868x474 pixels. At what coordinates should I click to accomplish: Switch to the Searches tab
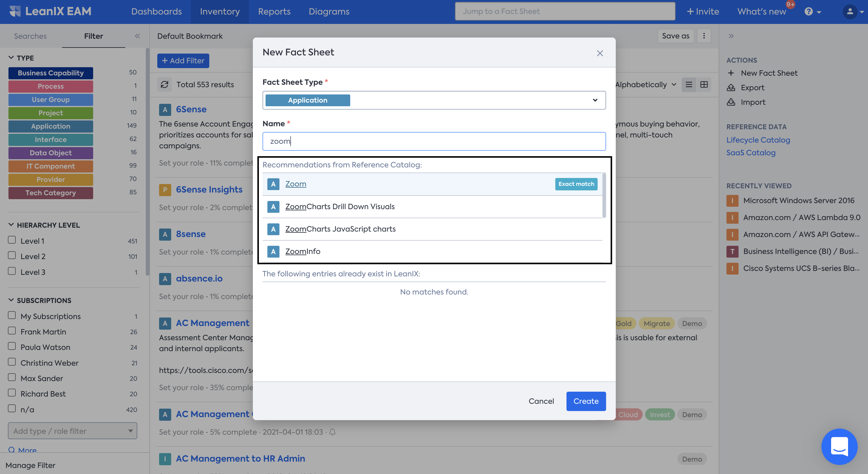point(30,36)
